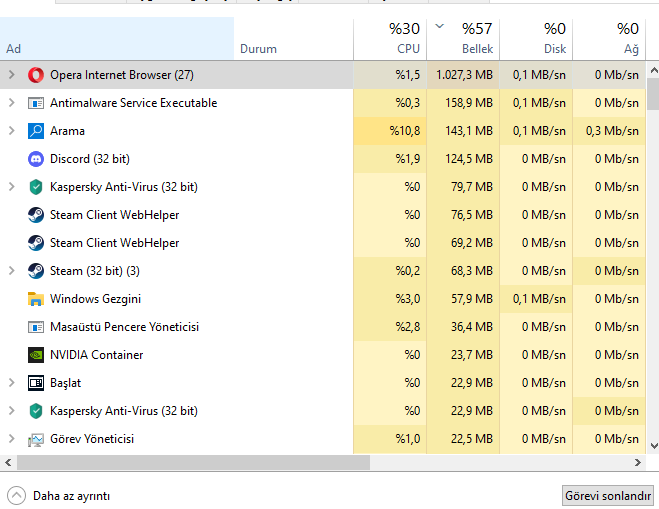The width and height of the screenshot is (659, 509).
Task: Expand the Steam (32 bit) process group
Action: pos(11,271)
